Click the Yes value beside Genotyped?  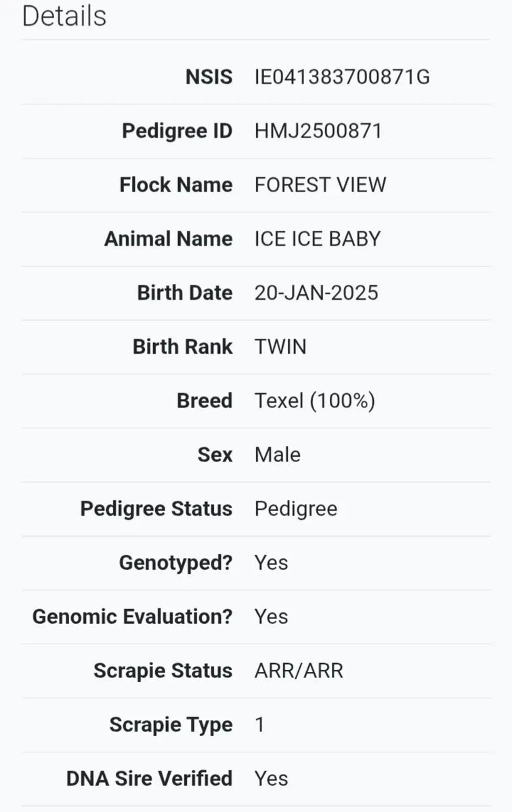[x=272, y=563]
